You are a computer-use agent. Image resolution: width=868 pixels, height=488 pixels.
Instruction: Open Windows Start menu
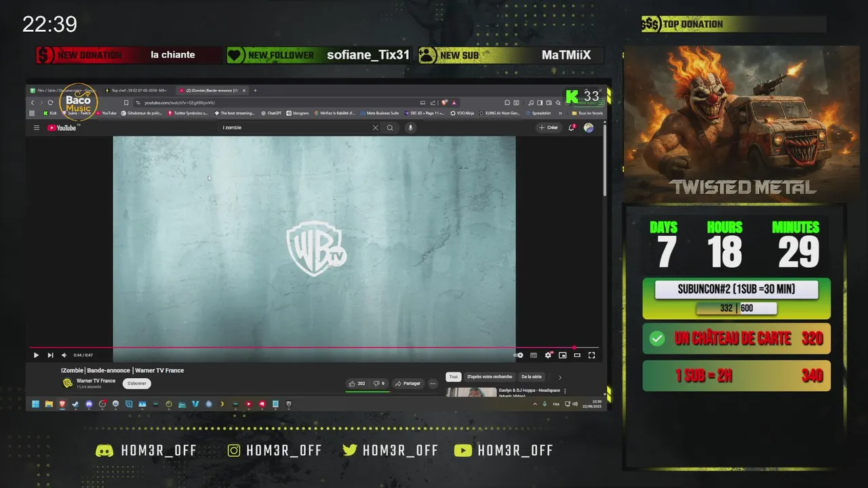(35, 404)
